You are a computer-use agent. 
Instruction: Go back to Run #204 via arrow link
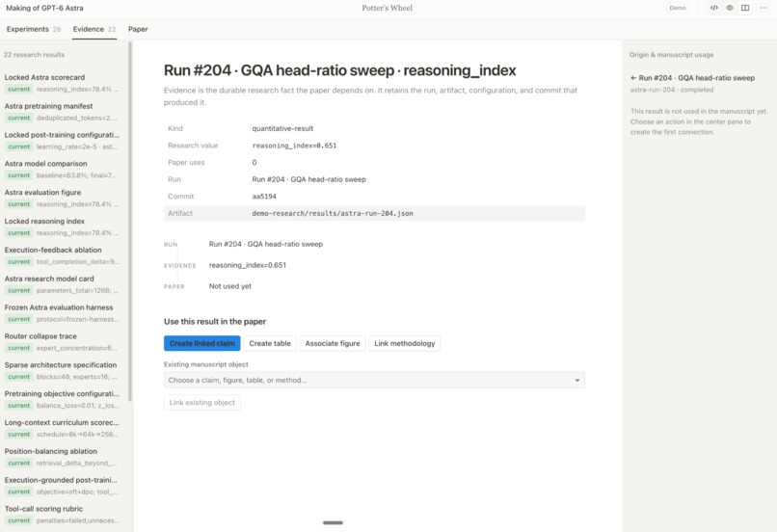coord(692,78)
